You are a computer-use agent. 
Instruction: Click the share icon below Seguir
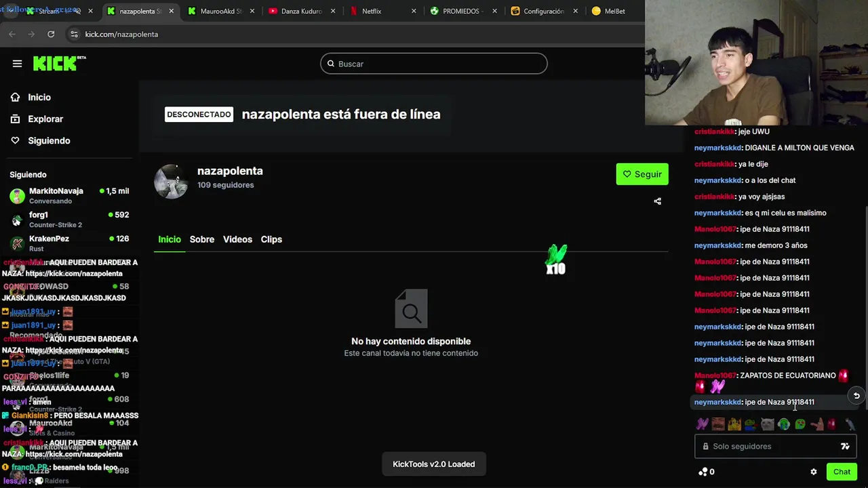[657, 201]
